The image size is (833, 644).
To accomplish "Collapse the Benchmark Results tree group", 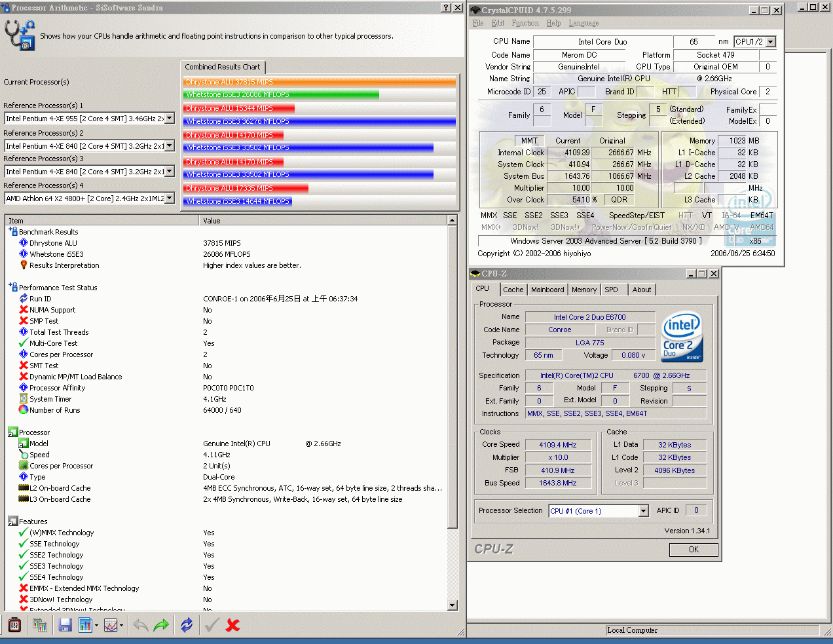I will coord(12,231).
